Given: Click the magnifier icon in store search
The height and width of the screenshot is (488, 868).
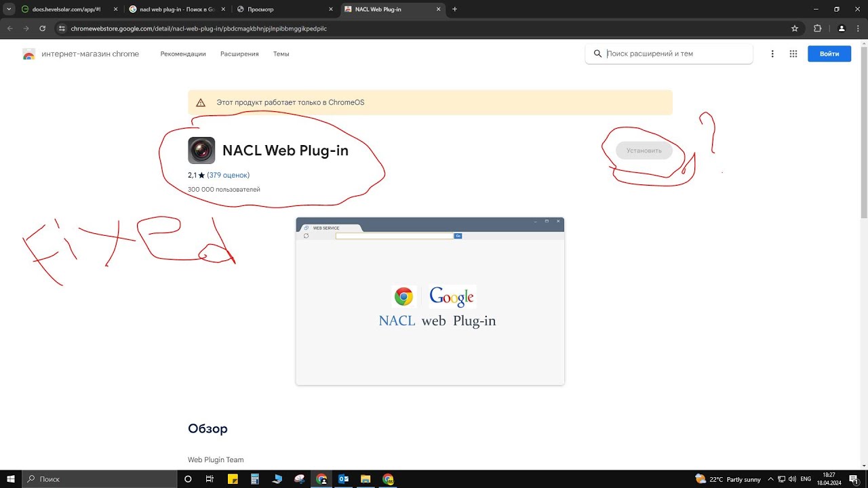Looking at the screenshot, I should coord(597,54).
